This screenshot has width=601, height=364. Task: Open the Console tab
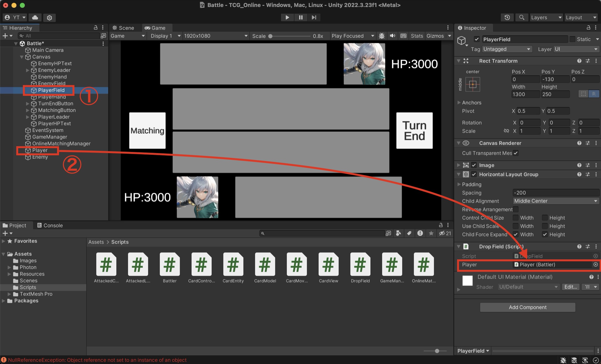[x=50, y=225]
